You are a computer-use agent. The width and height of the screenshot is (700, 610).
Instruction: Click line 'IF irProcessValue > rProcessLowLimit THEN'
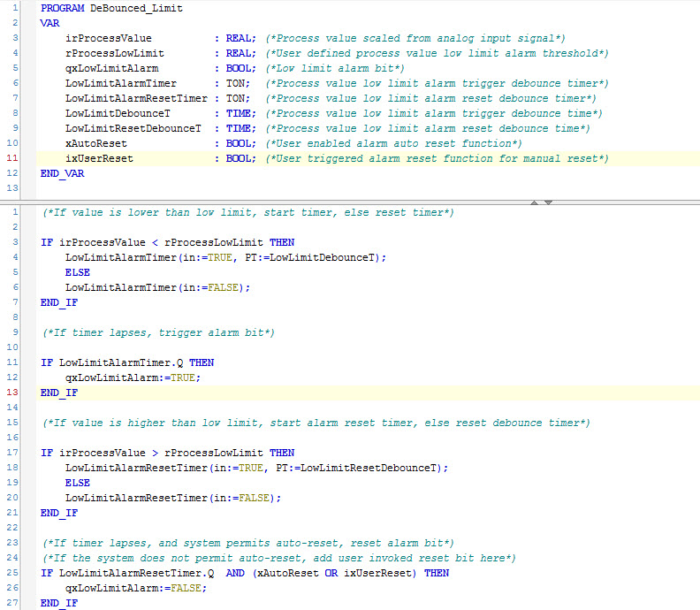tap(167, 453)
